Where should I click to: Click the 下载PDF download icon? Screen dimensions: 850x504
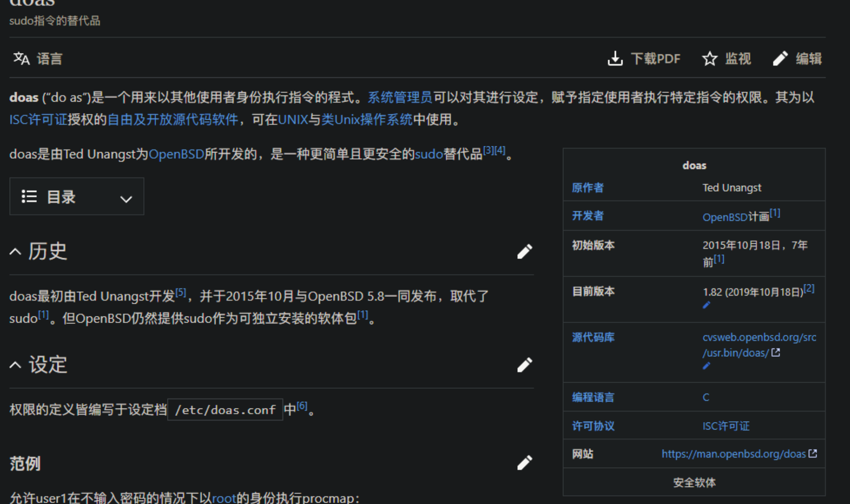615,59
